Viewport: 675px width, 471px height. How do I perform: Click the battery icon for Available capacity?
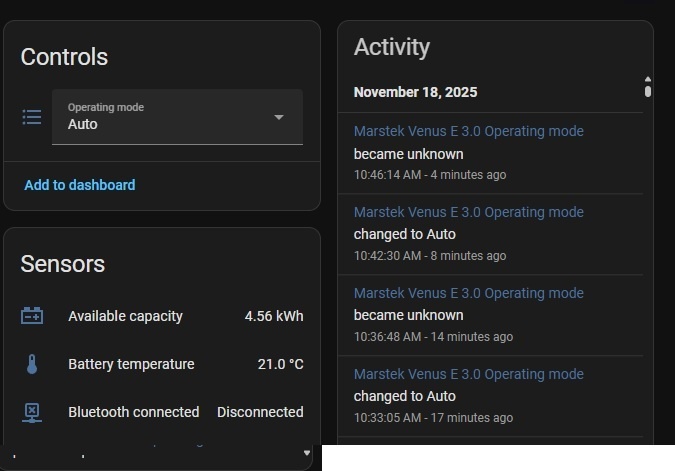click(32, 316)
